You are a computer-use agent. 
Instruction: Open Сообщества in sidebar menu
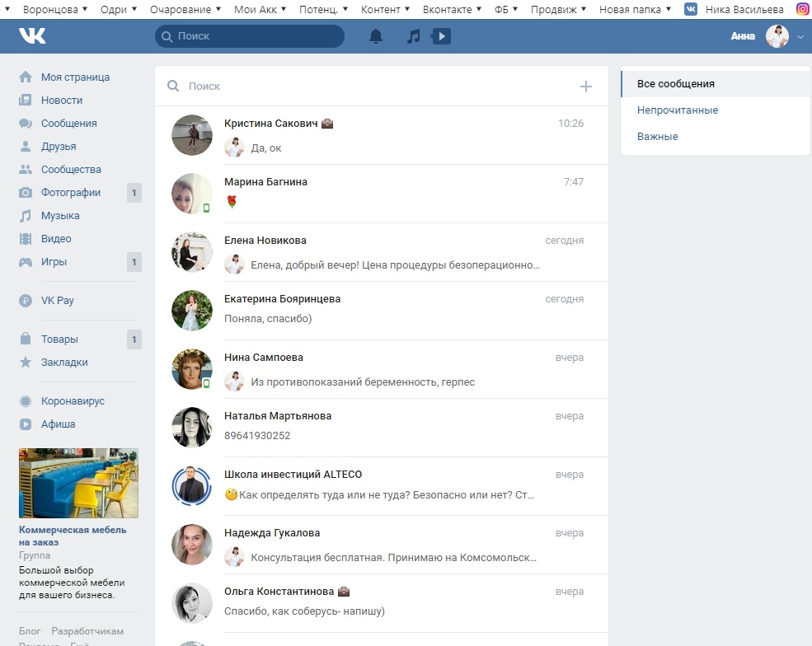pyautogui.click(x=71, y=169)
